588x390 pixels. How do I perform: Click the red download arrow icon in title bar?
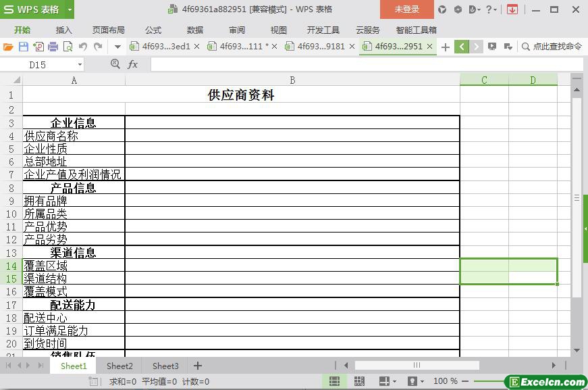pyautogui.click(x=512, y=9)
